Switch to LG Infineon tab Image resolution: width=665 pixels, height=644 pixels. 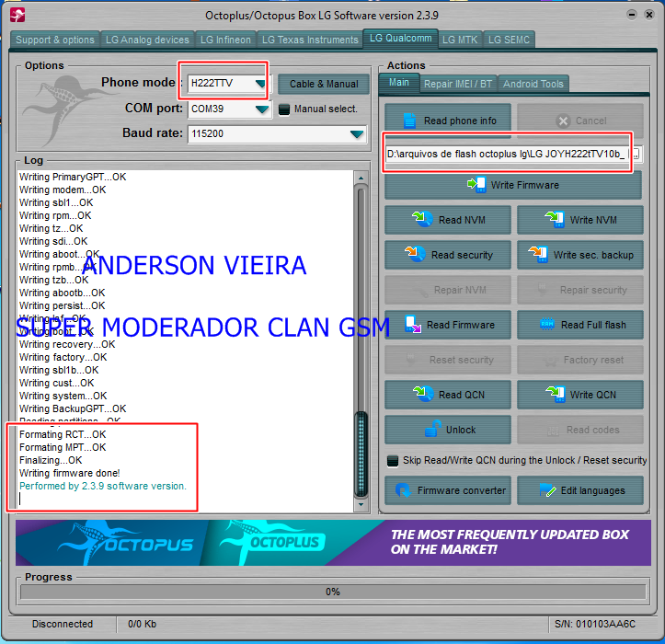point(225,40)
